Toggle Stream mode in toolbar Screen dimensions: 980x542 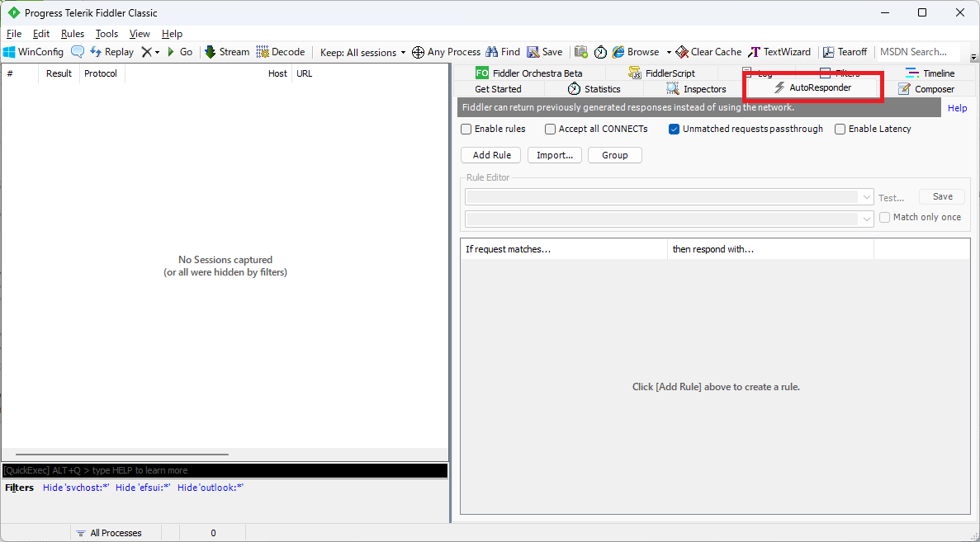click(x=227, y=52)
